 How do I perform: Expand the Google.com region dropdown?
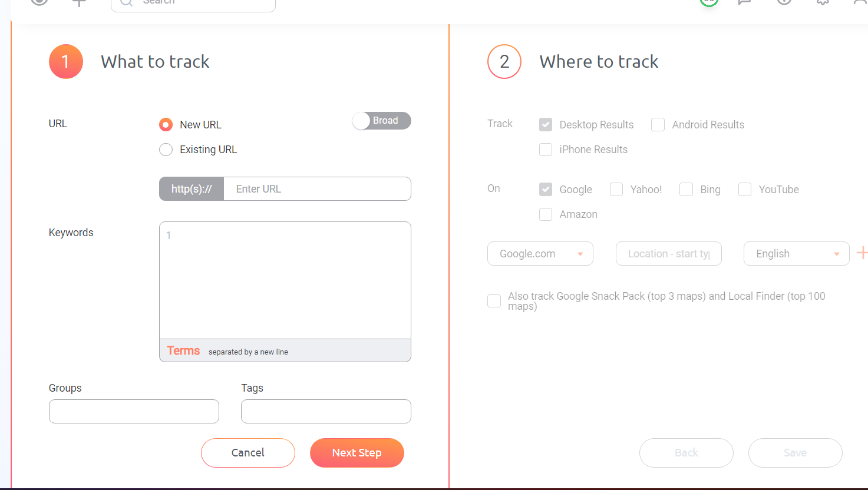coord(540,253)
